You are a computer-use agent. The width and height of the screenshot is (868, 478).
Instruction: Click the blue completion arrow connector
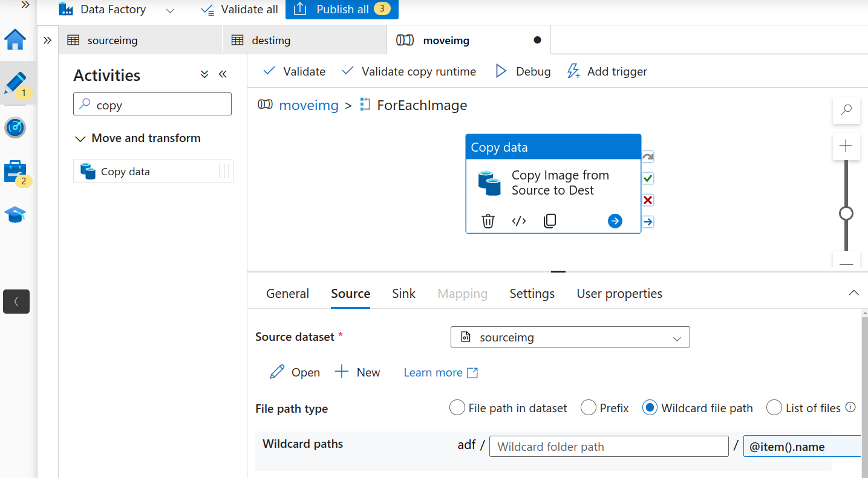648,222
